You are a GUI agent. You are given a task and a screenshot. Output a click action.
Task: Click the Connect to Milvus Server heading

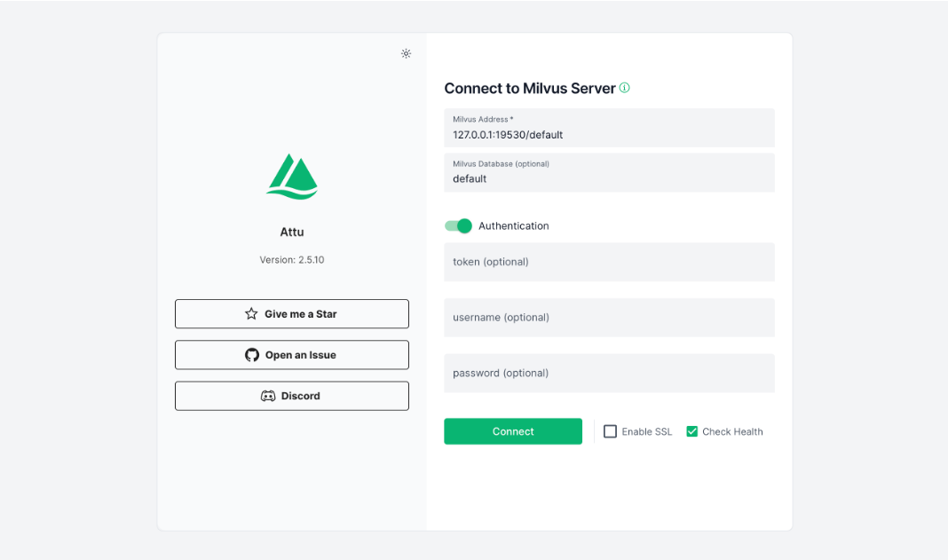click(x=530, y=88)
